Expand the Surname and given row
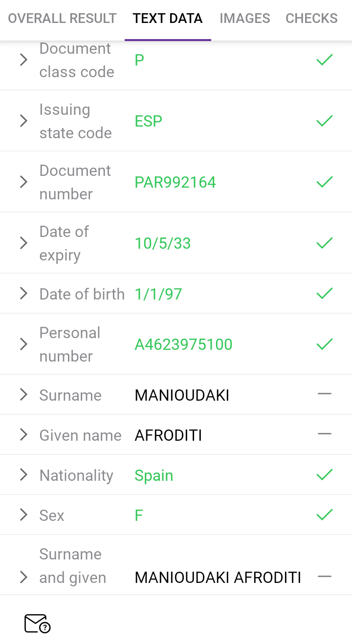The width and height of the screenshot is (352, 644). click(23, 577)
